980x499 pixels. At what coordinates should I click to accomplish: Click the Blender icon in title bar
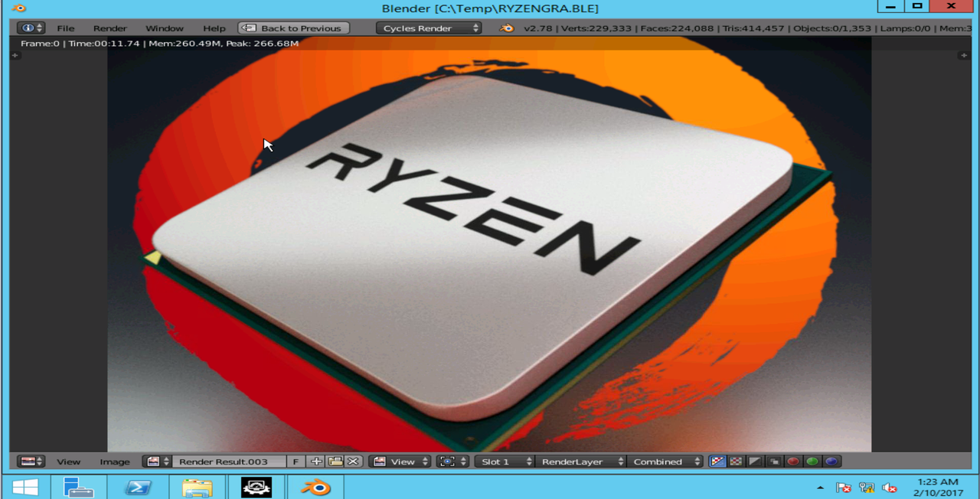19,8
